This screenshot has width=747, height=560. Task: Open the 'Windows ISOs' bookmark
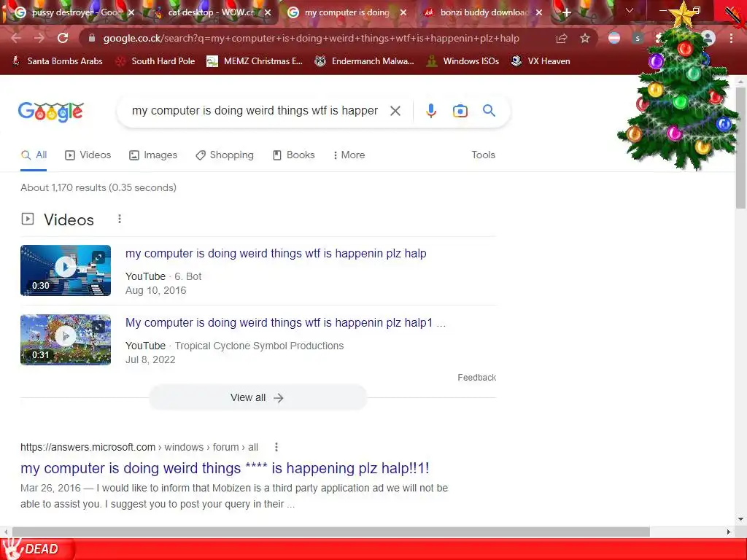click(462, 61)
